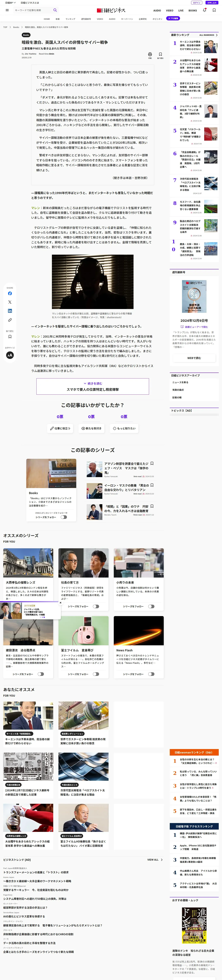
Task: Share the article on Facebook
Action: coord(10,293)
